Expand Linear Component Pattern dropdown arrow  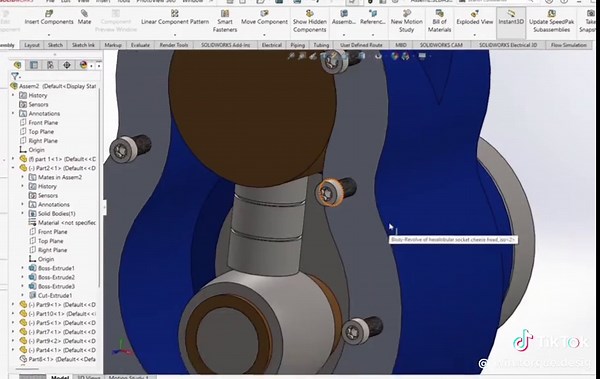pos(175,34)
